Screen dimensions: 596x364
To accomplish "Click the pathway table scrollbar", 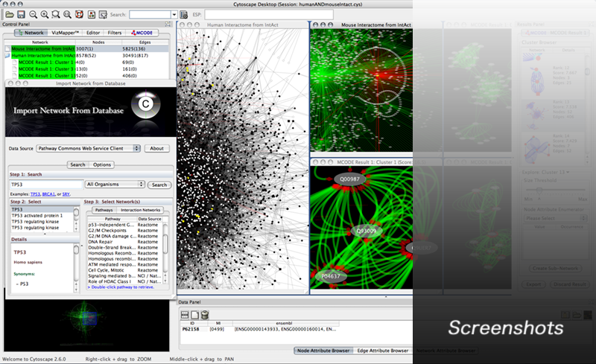I will [165, 252].
